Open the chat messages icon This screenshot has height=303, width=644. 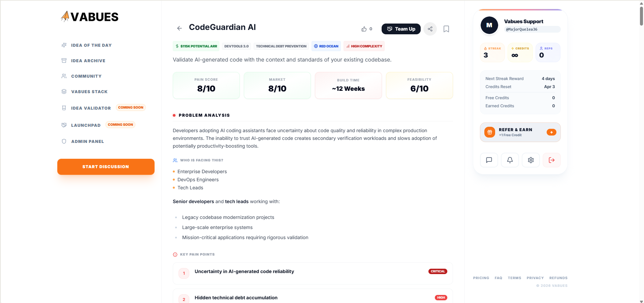[x=489, y=160]
